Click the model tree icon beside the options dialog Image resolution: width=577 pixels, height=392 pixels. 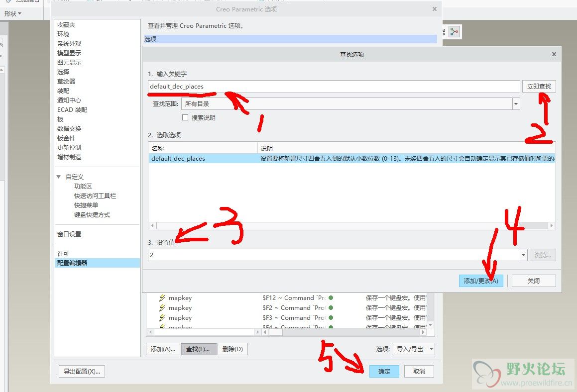455,32
